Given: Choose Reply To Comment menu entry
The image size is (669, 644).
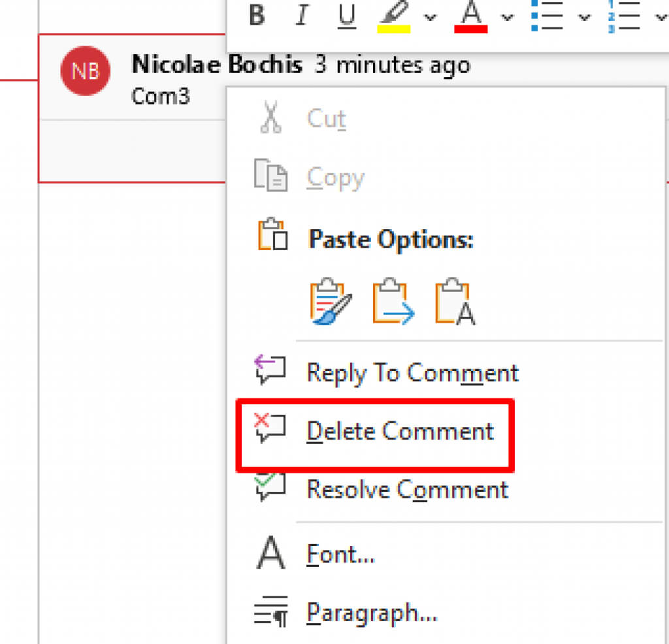Looking at the screenshot, I should [x=412, y=374].
